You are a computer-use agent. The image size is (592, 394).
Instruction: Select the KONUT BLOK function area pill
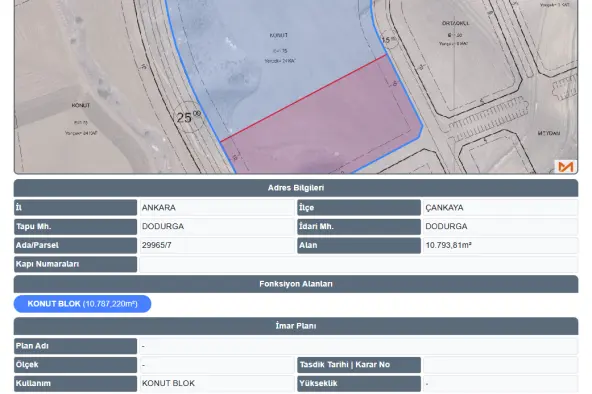pos(82,304)
